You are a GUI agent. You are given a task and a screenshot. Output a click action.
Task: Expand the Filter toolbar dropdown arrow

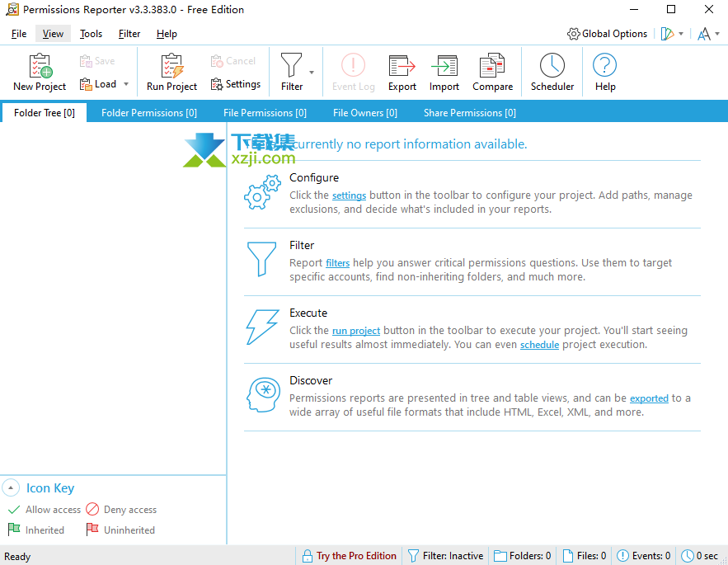(312, 72)
